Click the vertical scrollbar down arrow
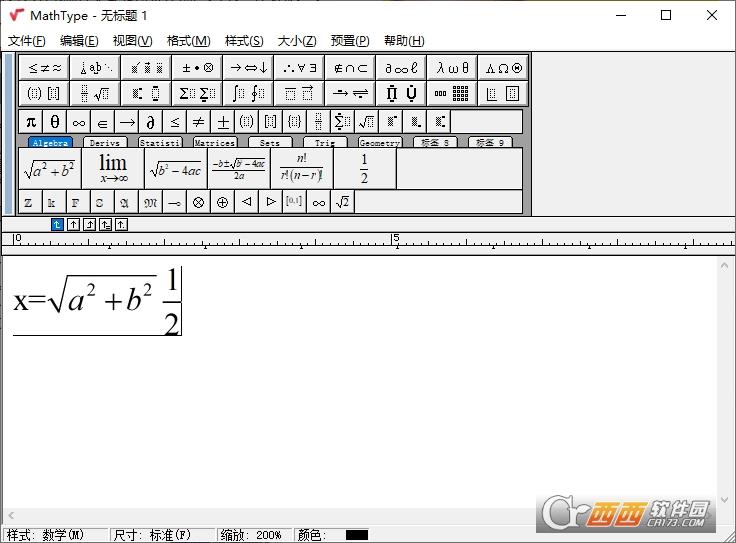The width and height of the screenshot is (736, 543). [724, 500]
